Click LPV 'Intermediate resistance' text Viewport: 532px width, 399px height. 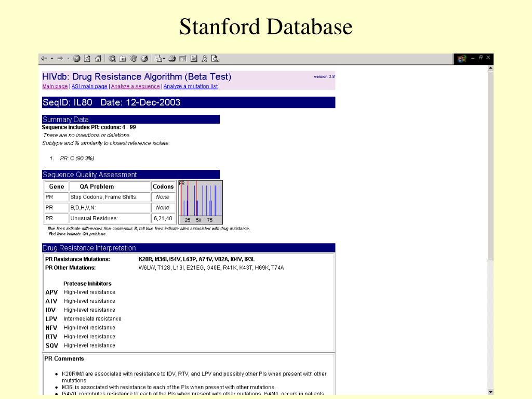tap(92, 319)
